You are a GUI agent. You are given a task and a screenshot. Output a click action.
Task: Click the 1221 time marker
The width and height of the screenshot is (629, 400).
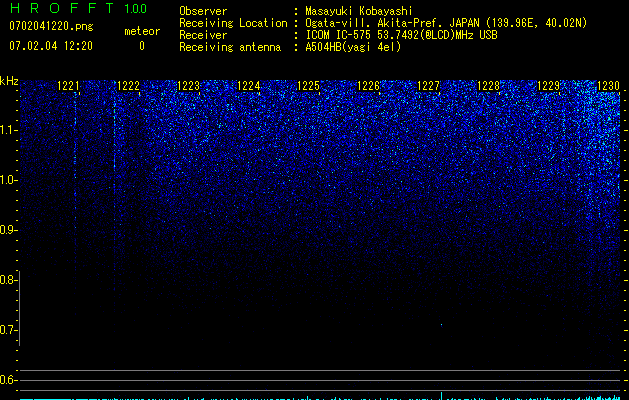click(x=68, y=86)
